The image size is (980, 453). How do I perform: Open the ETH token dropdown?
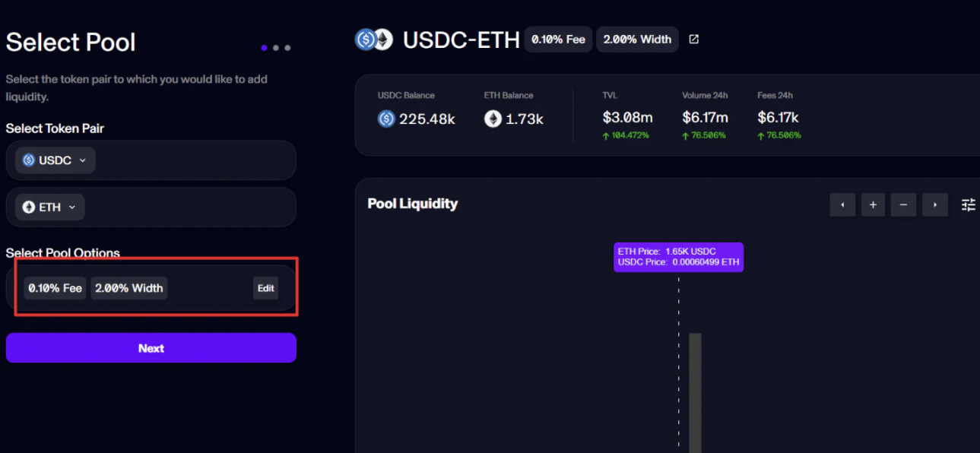pos(50,207)
